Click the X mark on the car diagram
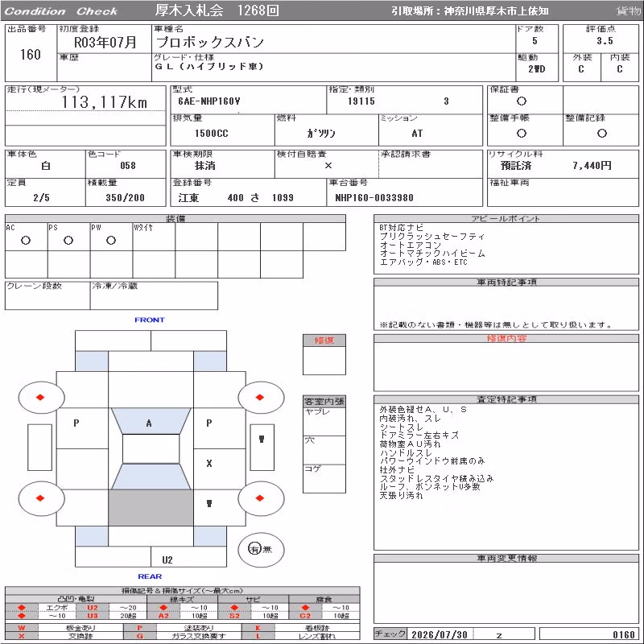 point(209,464)
